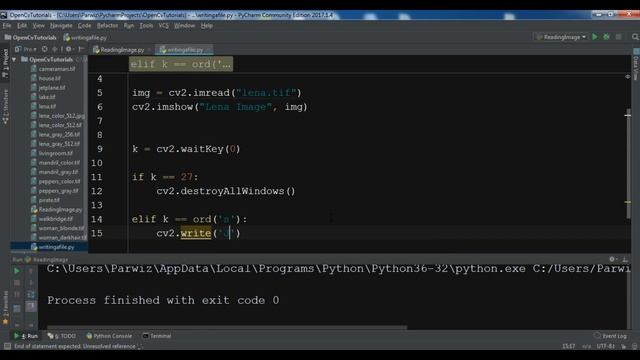Open the Run menu
640x360 pixels.
click(129, 25)
